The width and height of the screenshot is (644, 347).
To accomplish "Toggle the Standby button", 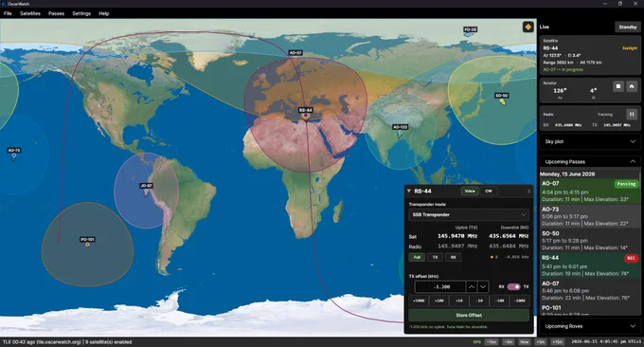I will [x=628, y=27].
